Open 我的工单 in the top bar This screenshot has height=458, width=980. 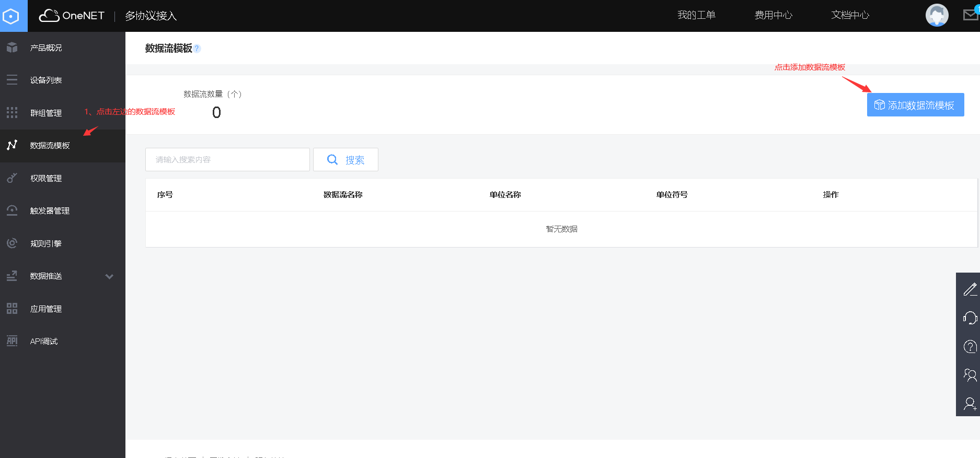[696, 15]
